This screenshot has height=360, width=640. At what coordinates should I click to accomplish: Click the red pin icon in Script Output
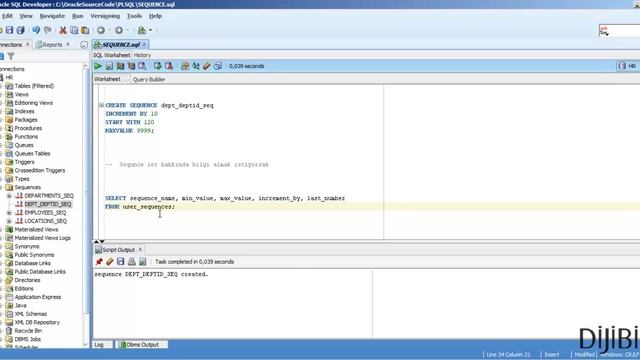(x=99, y=262)
